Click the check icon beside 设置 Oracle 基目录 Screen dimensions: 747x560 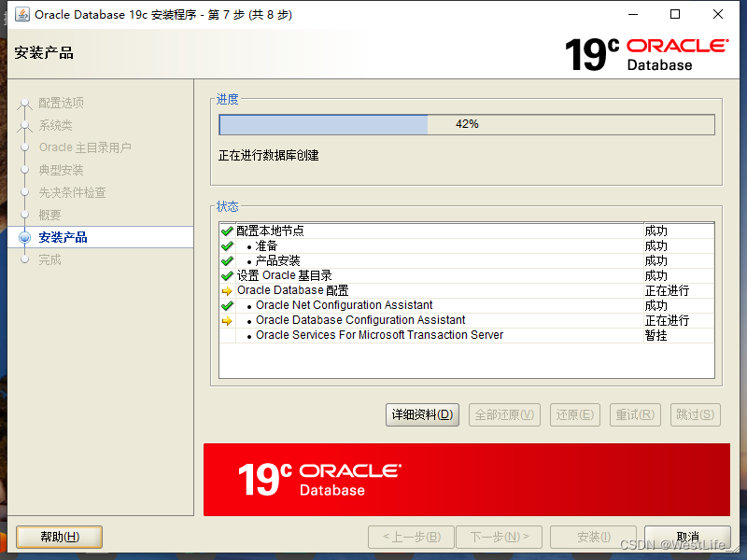226,275
